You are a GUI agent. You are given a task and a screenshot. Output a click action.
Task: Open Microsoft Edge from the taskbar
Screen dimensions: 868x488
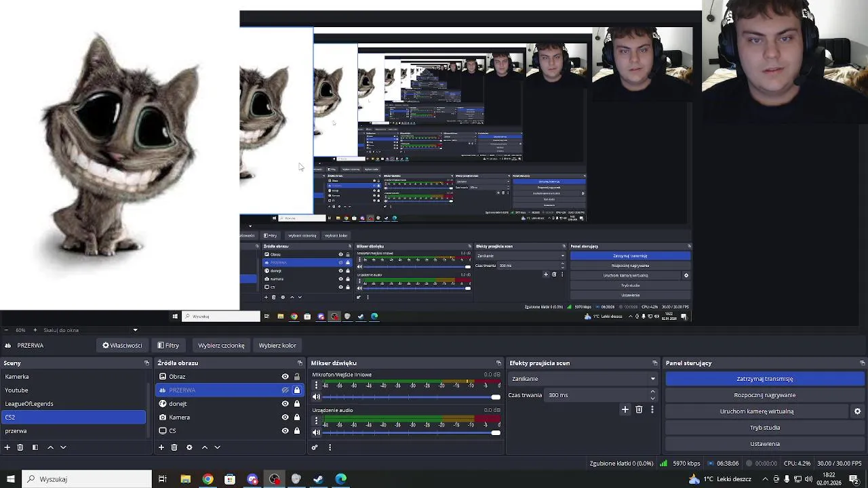341,479
